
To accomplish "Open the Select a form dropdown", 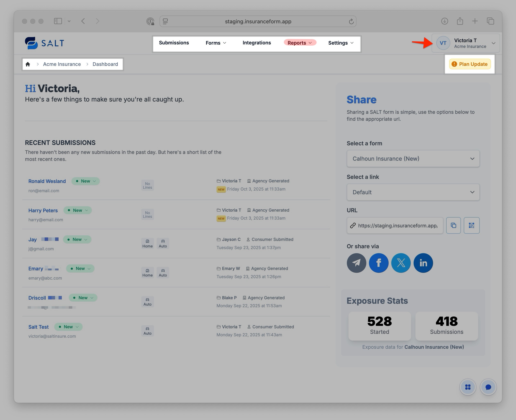I will pos(413,159).
